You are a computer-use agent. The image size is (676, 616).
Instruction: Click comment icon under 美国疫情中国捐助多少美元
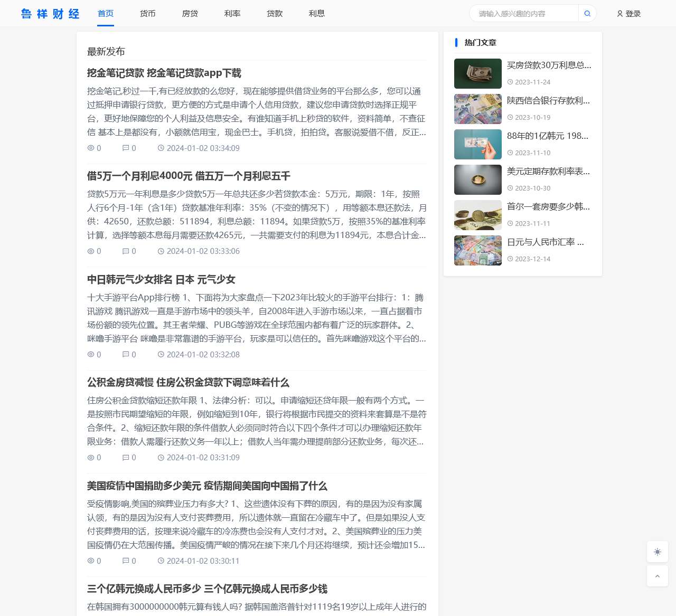126,561
